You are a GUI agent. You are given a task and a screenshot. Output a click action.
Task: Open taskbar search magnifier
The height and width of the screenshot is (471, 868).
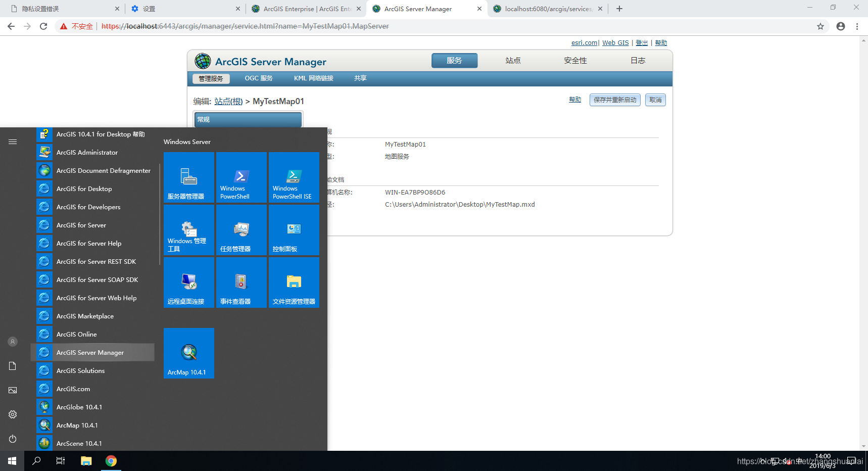36,461
